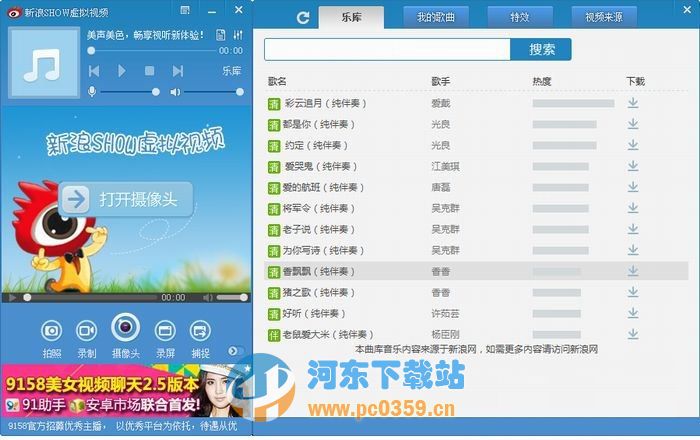This screenshot has width=700, height=440.
Task: Download 都是你 (纯伴奏)
Action: tap(633, 124)
